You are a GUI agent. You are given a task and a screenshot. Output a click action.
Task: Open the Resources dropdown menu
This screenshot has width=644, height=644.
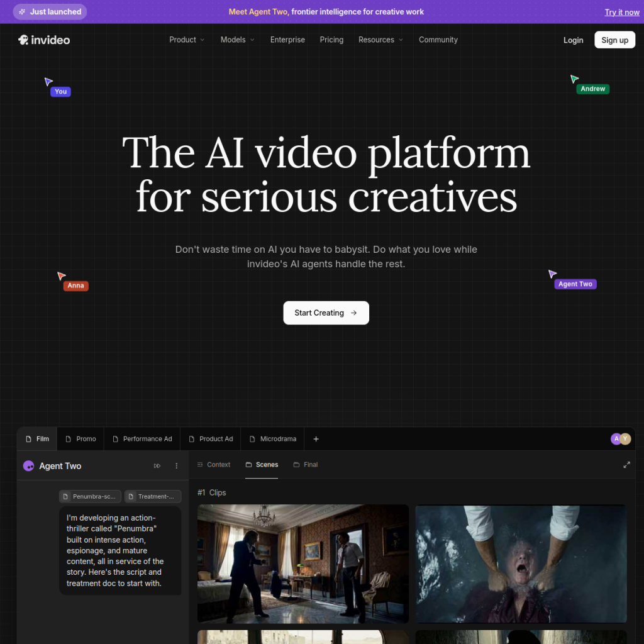coord(380,40)
